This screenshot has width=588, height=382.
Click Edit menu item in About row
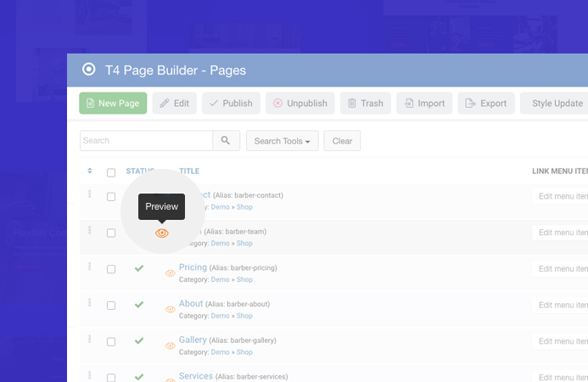coord(560,305)
